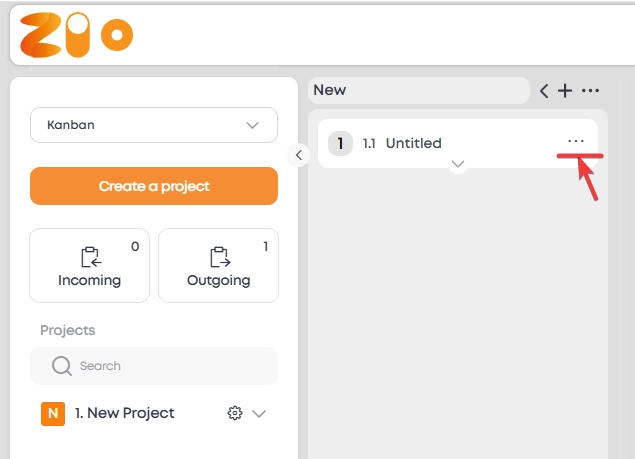Open New Project settings gear
The image size is (635, 459).
coord(235,413)
